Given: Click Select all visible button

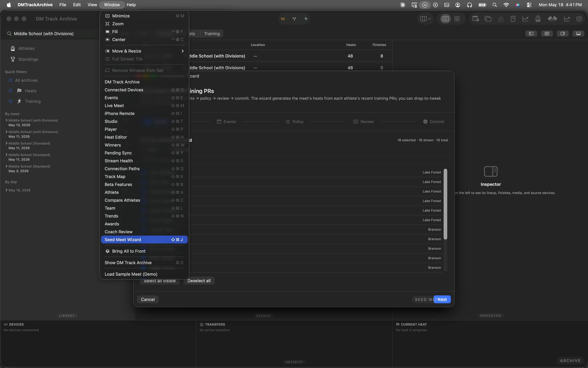Looking at the screenshot, I should [159, 281].
